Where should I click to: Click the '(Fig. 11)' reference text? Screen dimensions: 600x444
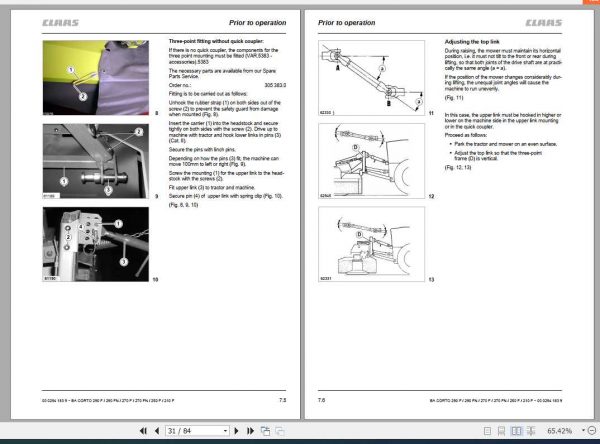click(454, 98)
